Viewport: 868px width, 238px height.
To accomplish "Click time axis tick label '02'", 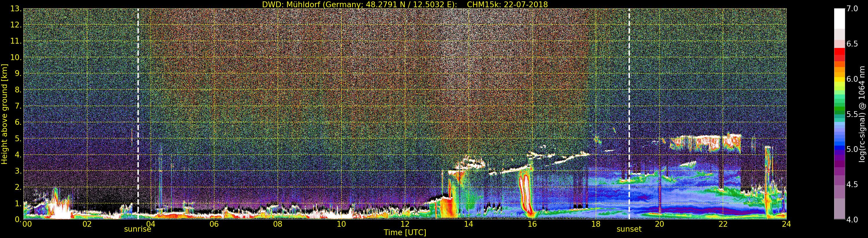I will (x=87, y=224).
